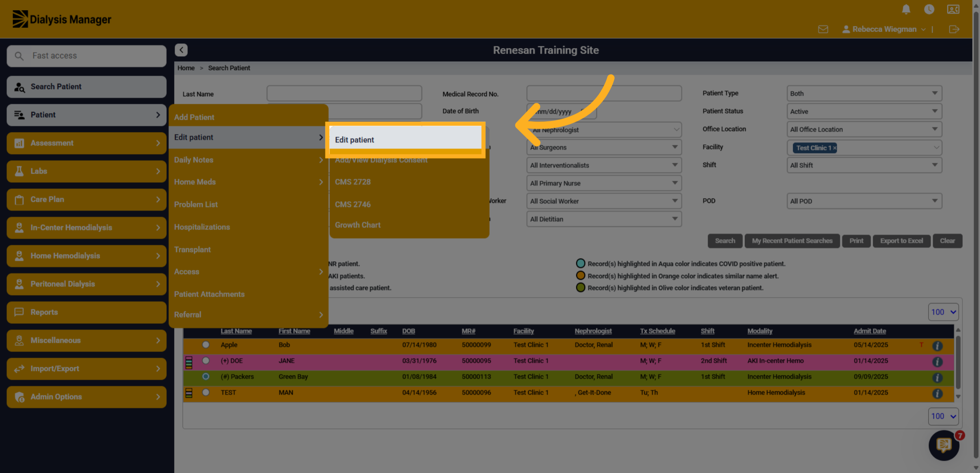Open the contact card icon in header
This screenshot has height=473, width=980.
(x=953, y=9)
